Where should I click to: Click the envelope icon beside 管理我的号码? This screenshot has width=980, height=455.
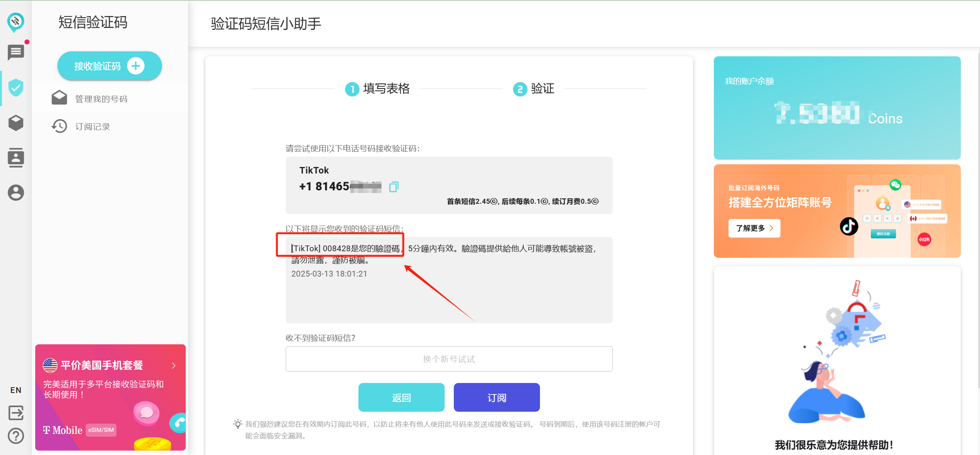click(59, 98)
